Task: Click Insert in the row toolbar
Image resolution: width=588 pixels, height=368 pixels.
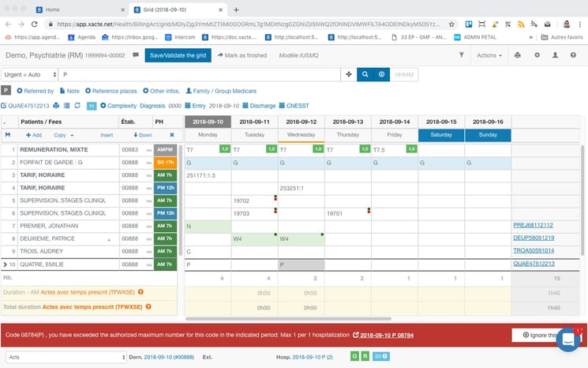Action: [107, 135]
